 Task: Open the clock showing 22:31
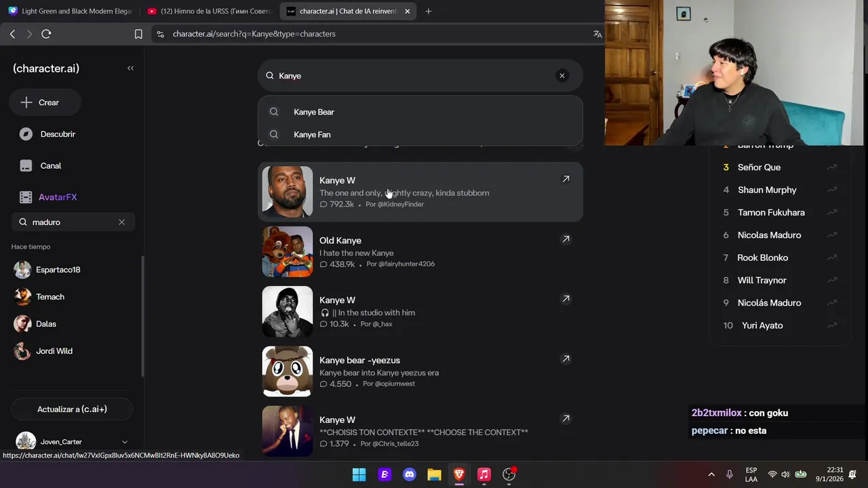(829, 474)
